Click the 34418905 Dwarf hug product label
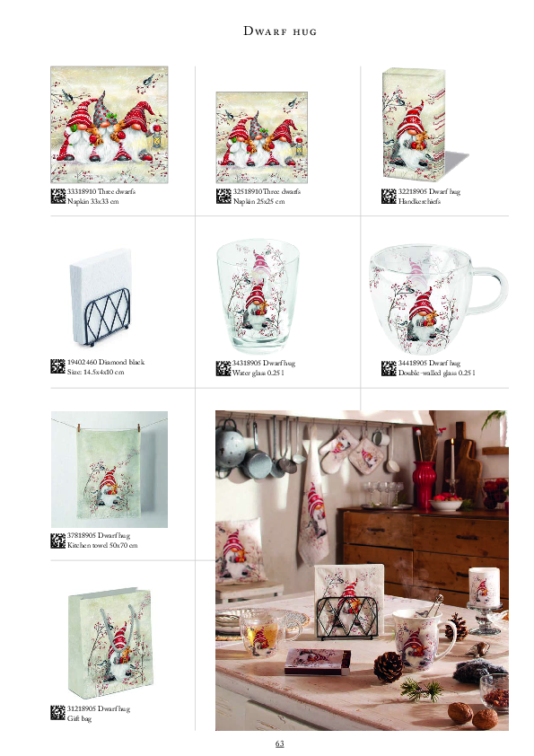This screenshot has height=756, width=534. (x=429, y=363)
